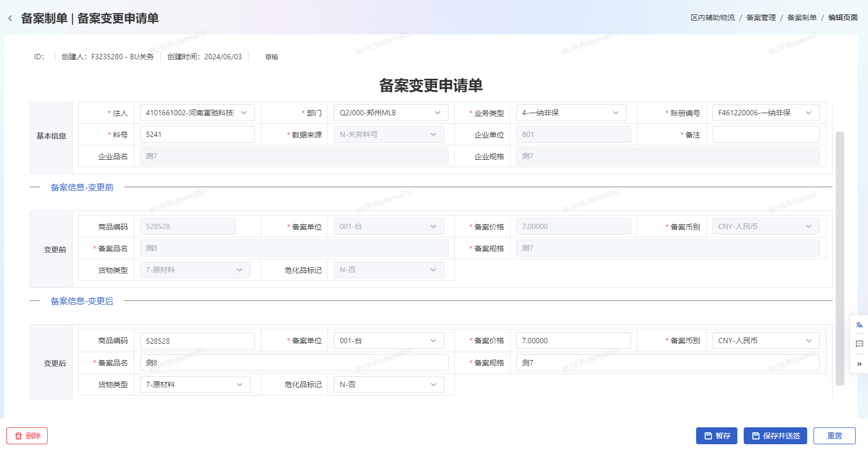
Task: Click the disabled 企业单位 B01 field
Action: tap(573, 134)
